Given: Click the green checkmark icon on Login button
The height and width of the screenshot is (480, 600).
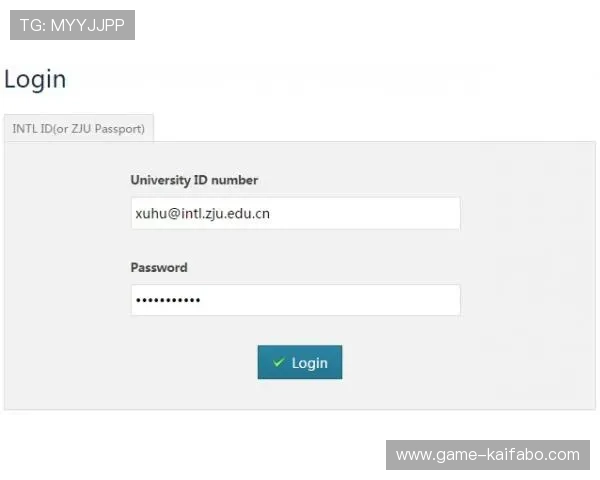Looking at the screenshot, I should [279, 362].
